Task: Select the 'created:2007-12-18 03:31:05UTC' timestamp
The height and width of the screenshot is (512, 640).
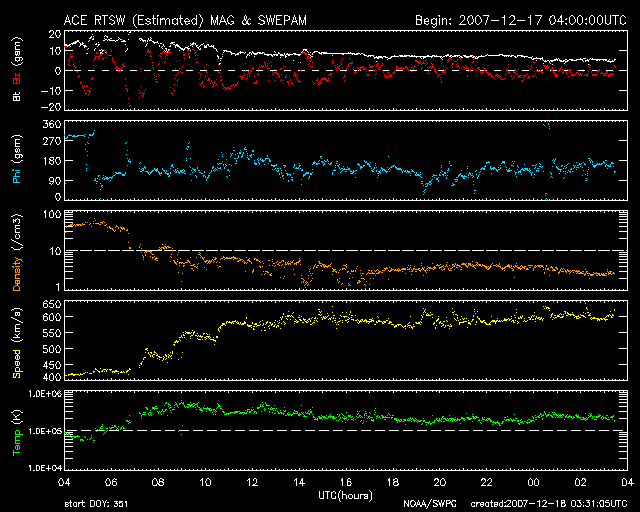Action: tap(549, 504)
